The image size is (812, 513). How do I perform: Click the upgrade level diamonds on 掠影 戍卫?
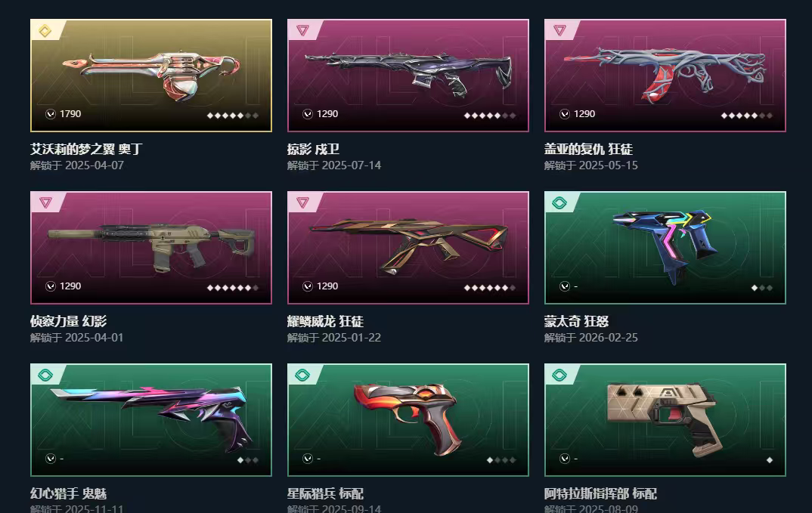[490, 116]
